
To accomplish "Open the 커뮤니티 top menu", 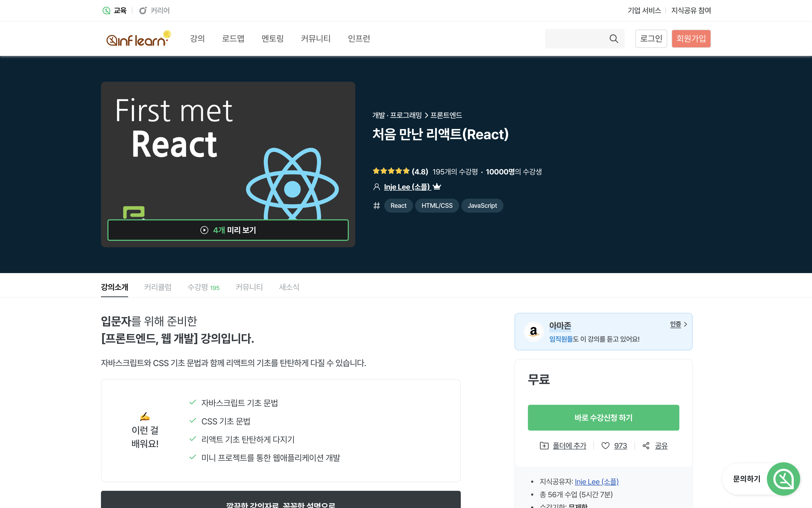I will point(316,39).
